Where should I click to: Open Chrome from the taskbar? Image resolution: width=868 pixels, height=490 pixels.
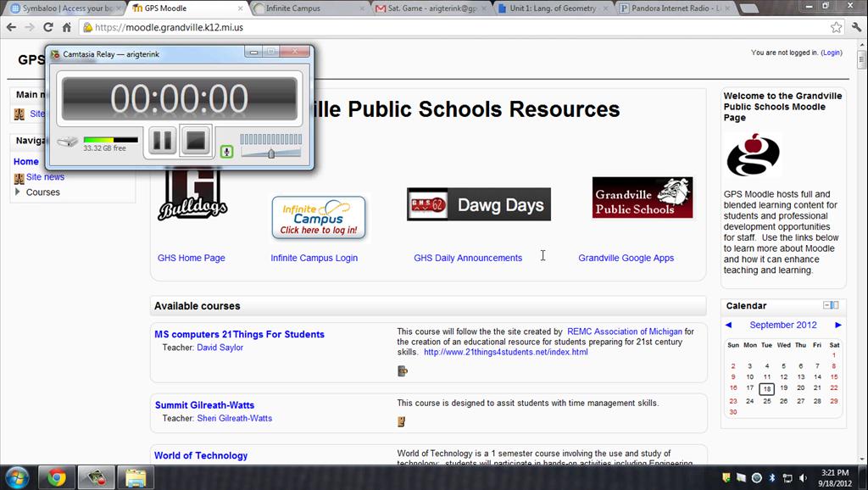click(x=56, y=477)
